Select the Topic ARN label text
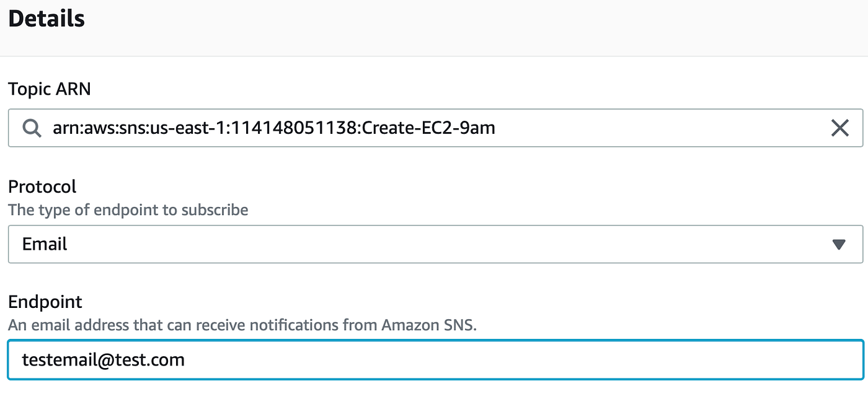The height and width of the screenshot is (399, 868). point(49,89)
